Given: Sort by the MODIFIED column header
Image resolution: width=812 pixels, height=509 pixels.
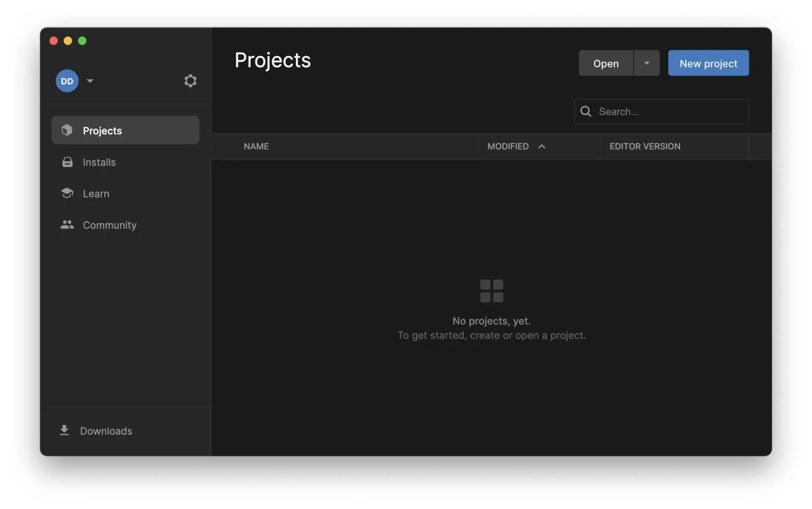Looking at the screenshot, I should coord(508,146).
